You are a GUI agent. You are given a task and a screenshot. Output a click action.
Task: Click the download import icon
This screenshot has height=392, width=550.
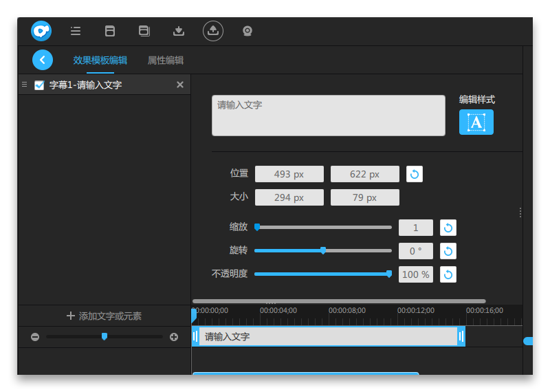[179, 31]
